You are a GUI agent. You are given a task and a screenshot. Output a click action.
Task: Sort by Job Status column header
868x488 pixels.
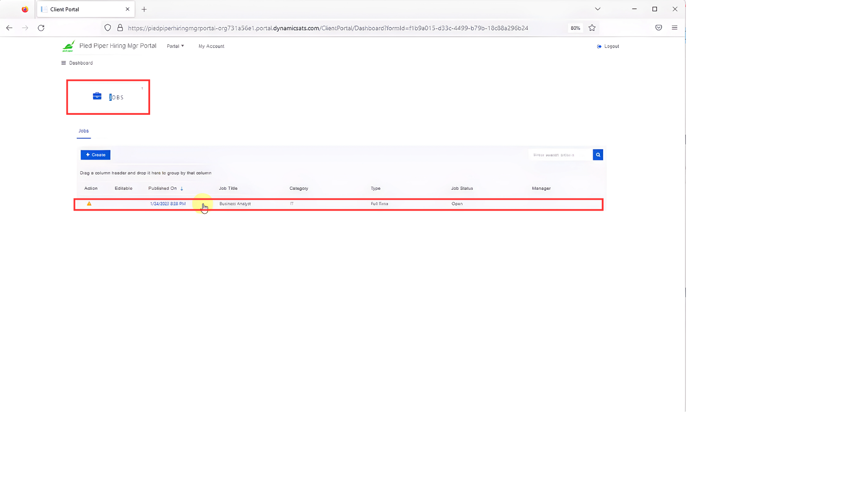pyautogui.click(x=462, y=188)
